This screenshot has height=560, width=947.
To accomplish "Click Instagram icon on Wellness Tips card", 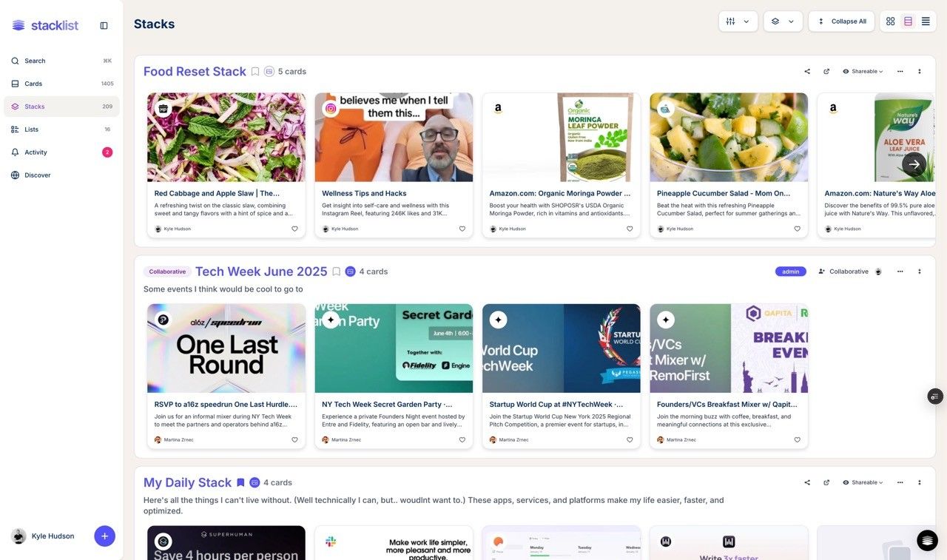I will [331, 108].
